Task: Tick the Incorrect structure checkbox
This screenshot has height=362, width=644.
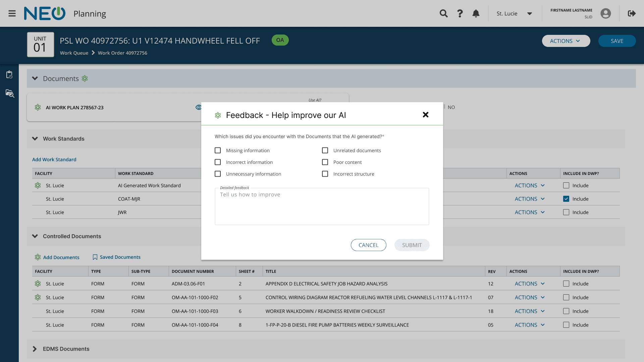Action: (325, 174)
